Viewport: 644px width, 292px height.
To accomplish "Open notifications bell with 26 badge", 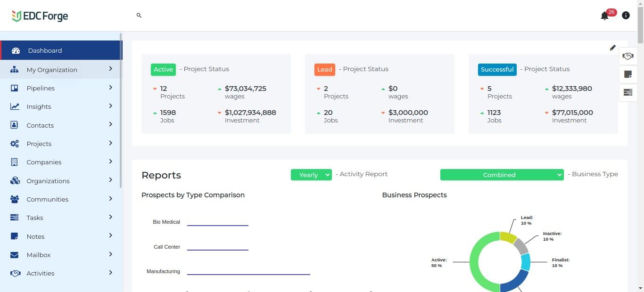I will point(604,16).
